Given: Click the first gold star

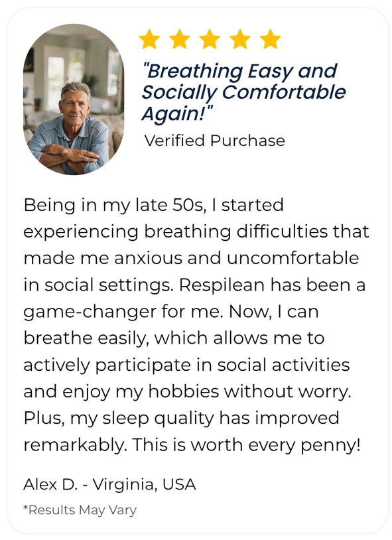Looking at the screenshot, I should point(149,38).
